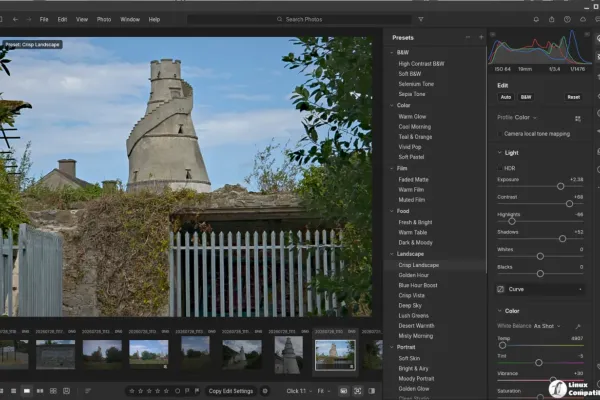Image resolution: width=600 pixels, height=400 pixels.
Task: Click Copy Edit Settings button
Action: click(231, 391)
